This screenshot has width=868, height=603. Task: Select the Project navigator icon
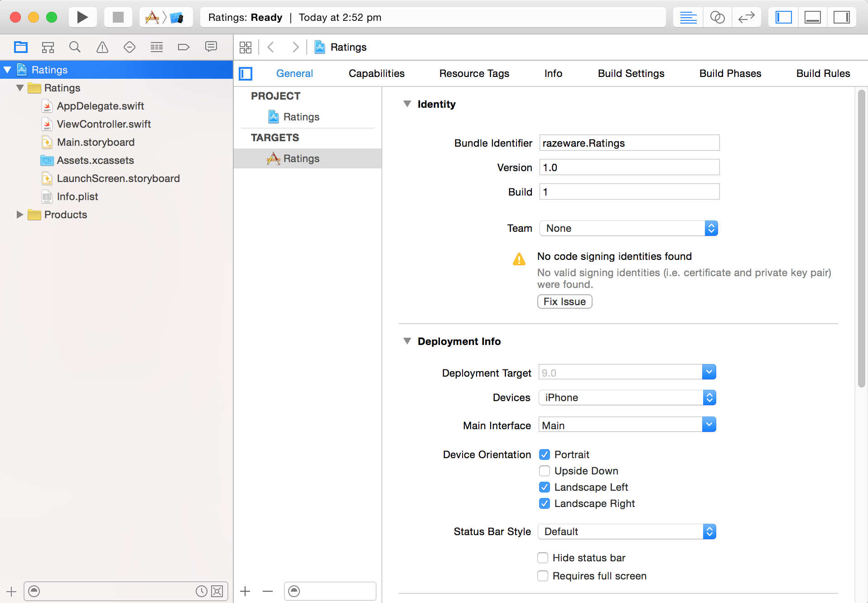tap(21, 47)
